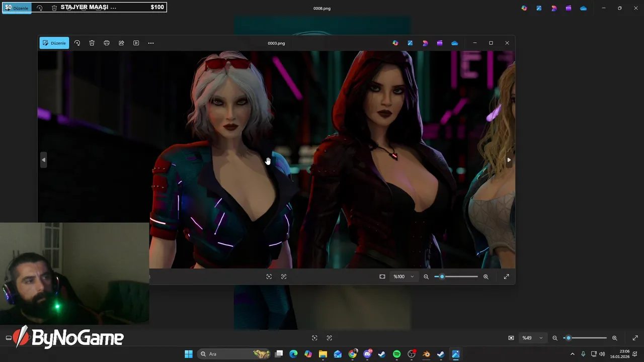This screenshot has width=644, height=362.
Task: Share the 0003.png image
Action: point(121,43)
